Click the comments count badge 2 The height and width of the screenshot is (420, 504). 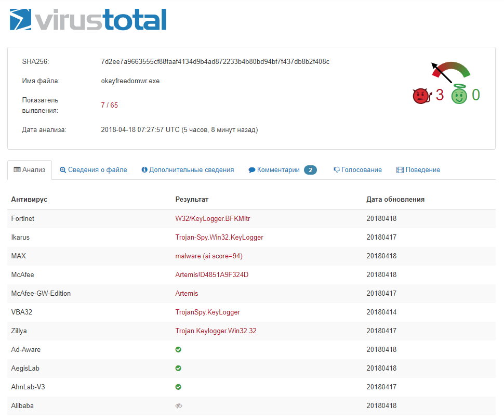coord(310,170)
